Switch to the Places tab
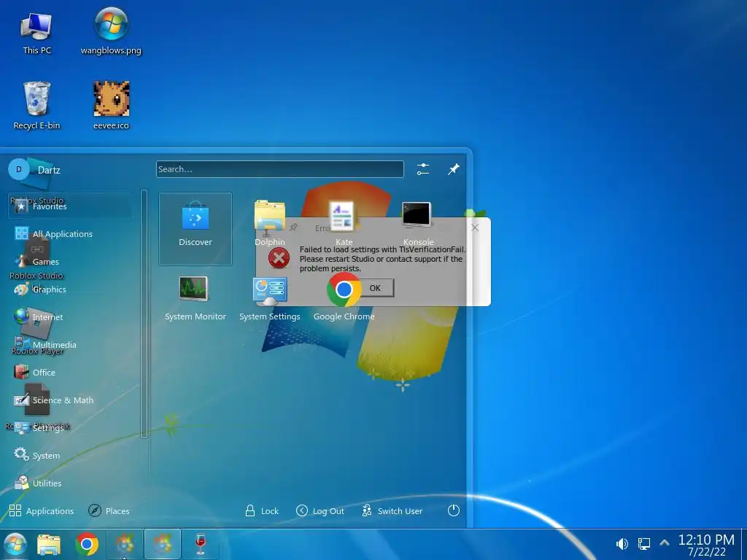Screen dimensions: 747x560 109,511
